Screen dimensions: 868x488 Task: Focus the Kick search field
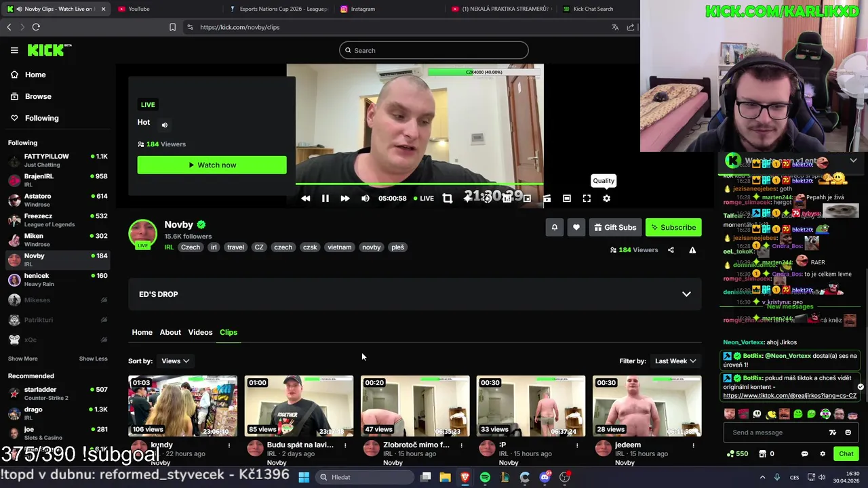pyautogui.click(x=434, y=50)
